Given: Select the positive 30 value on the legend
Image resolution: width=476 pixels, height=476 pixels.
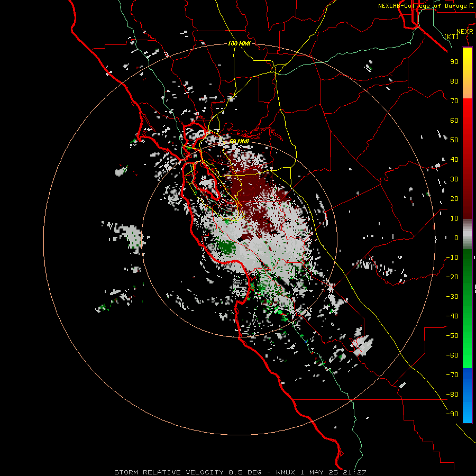Looking at the screenshot, I should (x=454, y=179).
